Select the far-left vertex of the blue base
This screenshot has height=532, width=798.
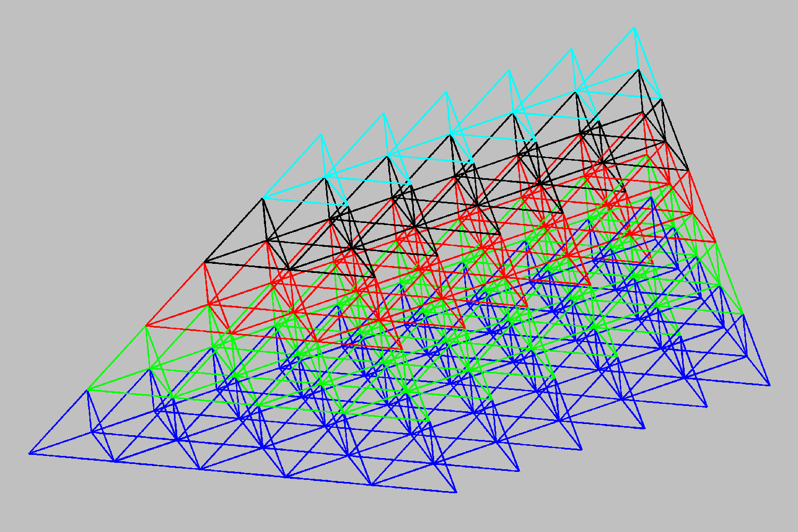click(29, 453)
